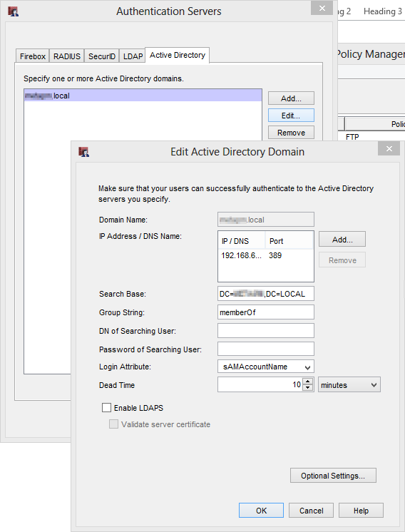The height and width of the screenshot is (532, 405).
Task: Focus the DN of Searching User field
Action: [x=265, y=330]
